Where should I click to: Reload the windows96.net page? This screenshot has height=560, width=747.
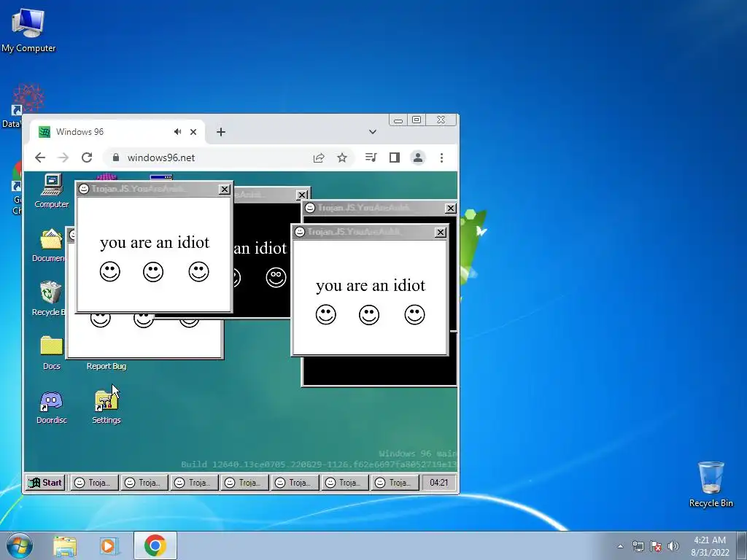87,157
